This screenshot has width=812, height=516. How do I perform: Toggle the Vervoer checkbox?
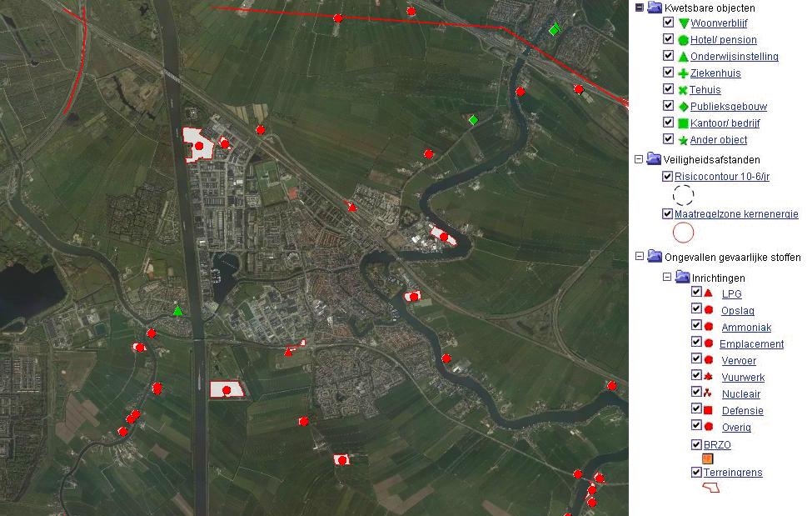(x=696, y=358)
